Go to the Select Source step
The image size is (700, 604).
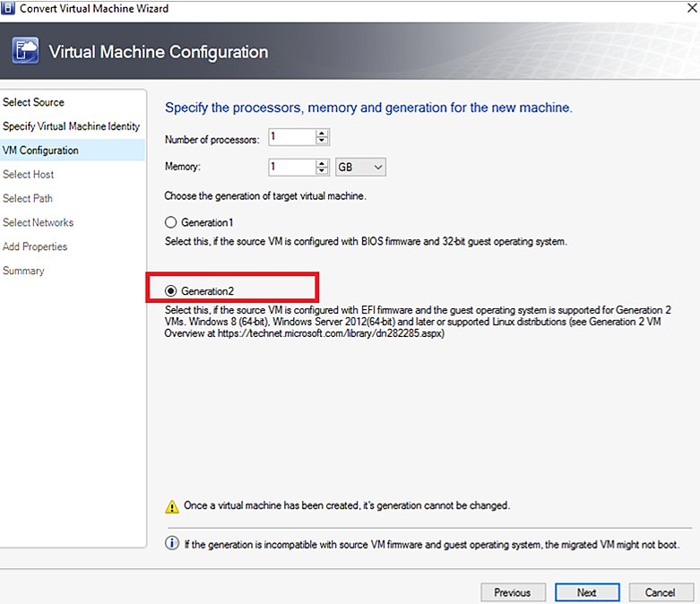point(33,102)
